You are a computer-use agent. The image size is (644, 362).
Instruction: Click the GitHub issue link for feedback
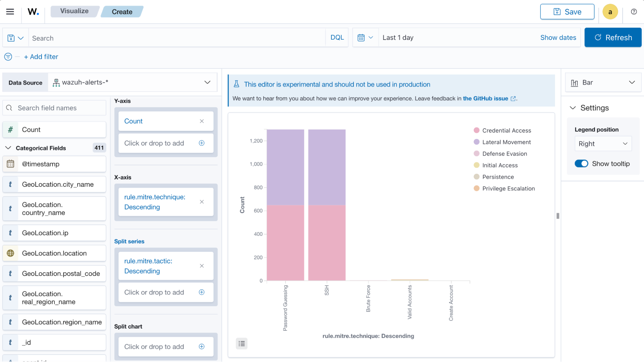(x=485, y=98)
